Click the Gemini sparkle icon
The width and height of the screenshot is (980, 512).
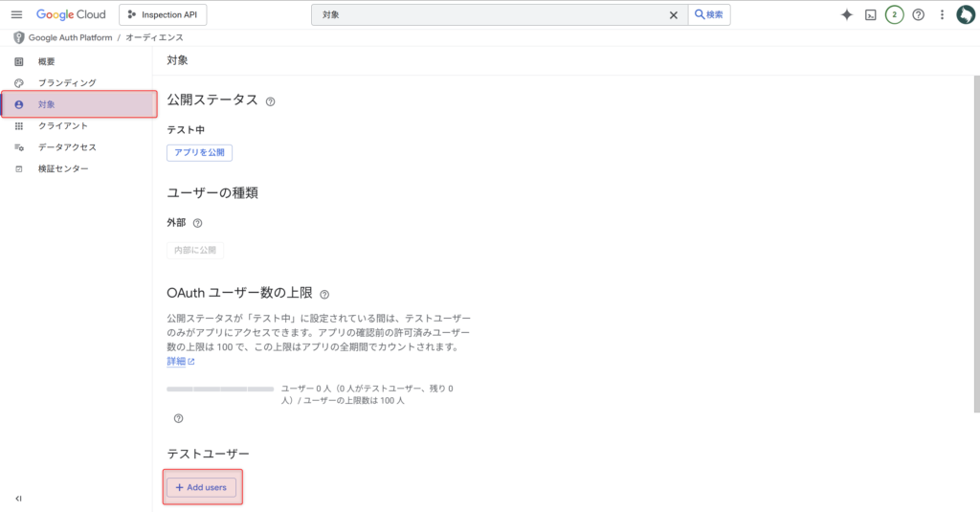(846, 14)
